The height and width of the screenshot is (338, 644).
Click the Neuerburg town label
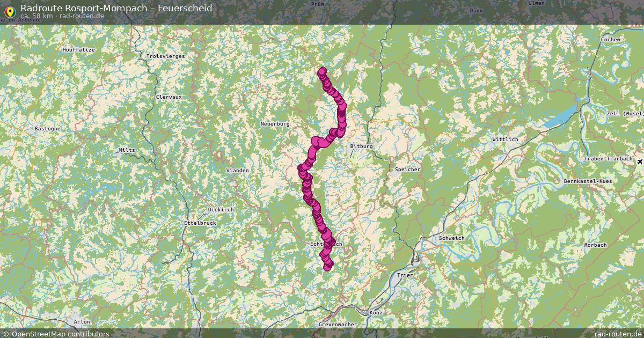click(x=275, y=124)
